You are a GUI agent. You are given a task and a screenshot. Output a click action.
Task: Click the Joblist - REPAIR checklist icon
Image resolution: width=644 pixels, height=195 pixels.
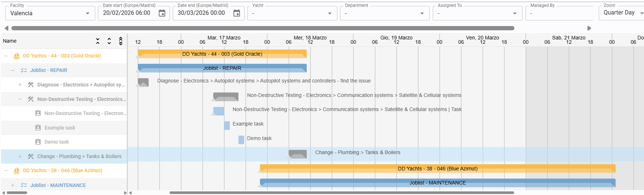pos(24,70)
